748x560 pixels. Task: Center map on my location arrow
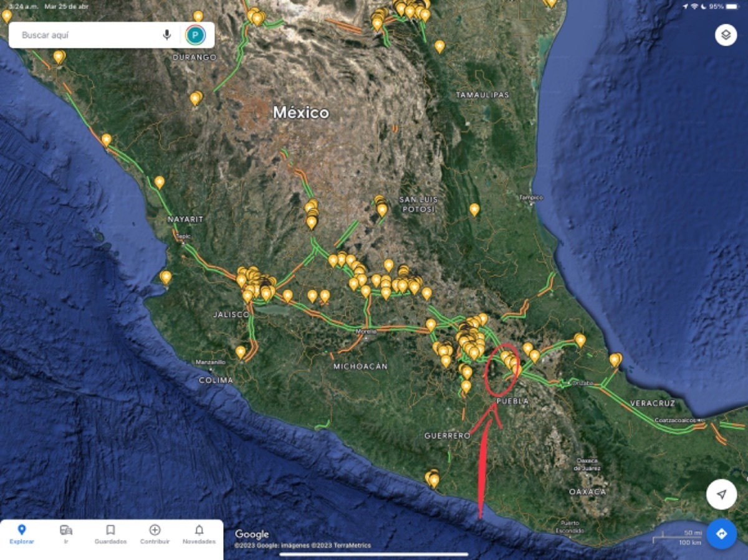(721, 495)
